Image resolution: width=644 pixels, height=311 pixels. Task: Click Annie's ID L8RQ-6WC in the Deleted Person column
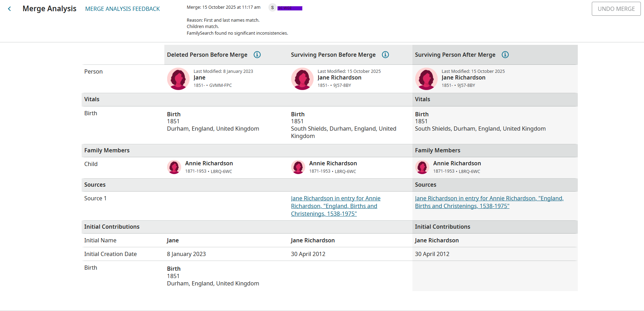[x=221, y=172]
